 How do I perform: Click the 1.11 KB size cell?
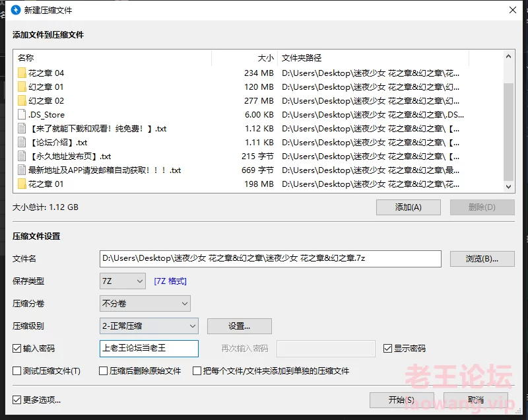pyautogui.click(x=259, y=143)
